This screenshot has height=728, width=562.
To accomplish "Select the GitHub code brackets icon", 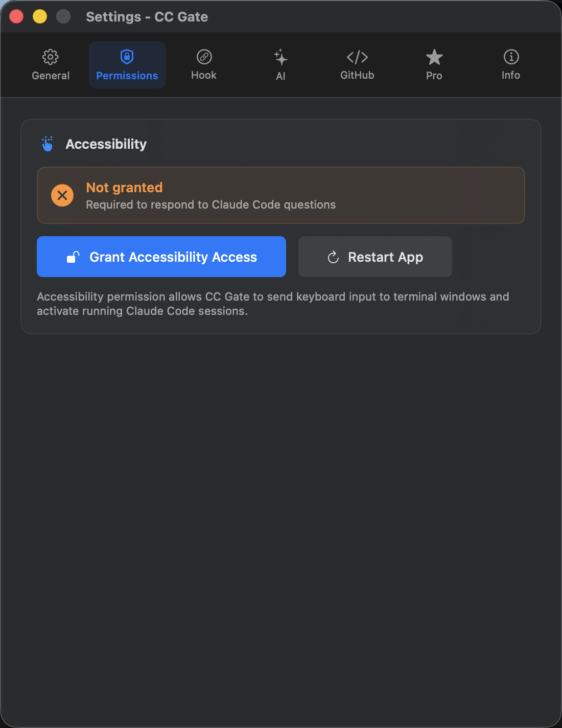I will 357,57.
